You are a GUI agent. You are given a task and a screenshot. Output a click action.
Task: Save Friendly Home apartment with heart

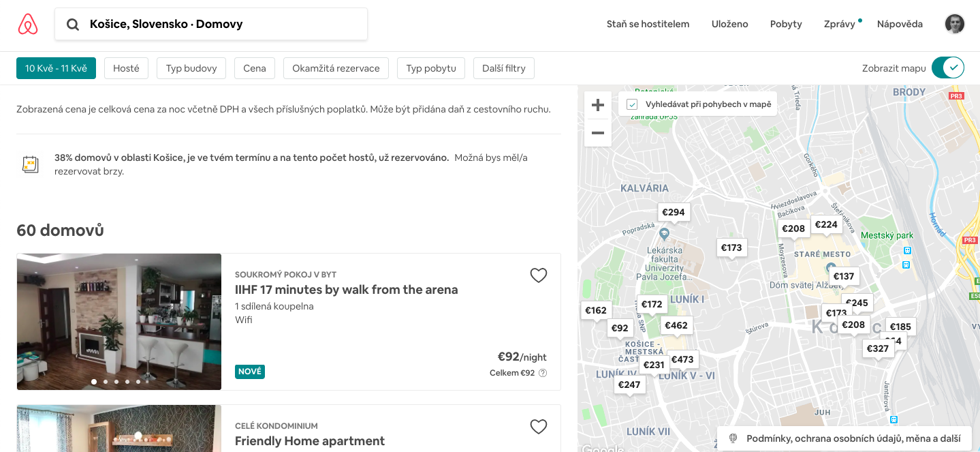click(539, 427)
